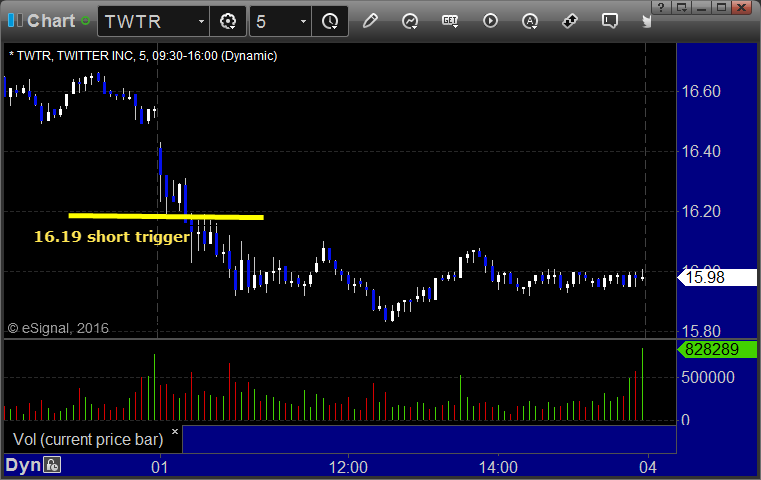The image size is (761, 480).
Task: Open the time template clock icon
Action: (x=330, y=21)
